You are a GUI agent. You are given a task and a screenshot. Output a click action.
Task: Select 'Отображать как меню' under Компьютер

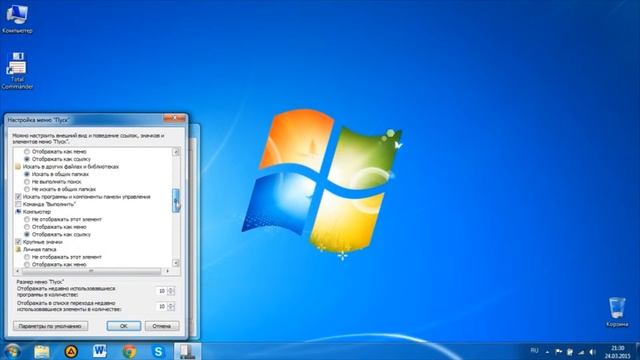(x=27, y=227)
